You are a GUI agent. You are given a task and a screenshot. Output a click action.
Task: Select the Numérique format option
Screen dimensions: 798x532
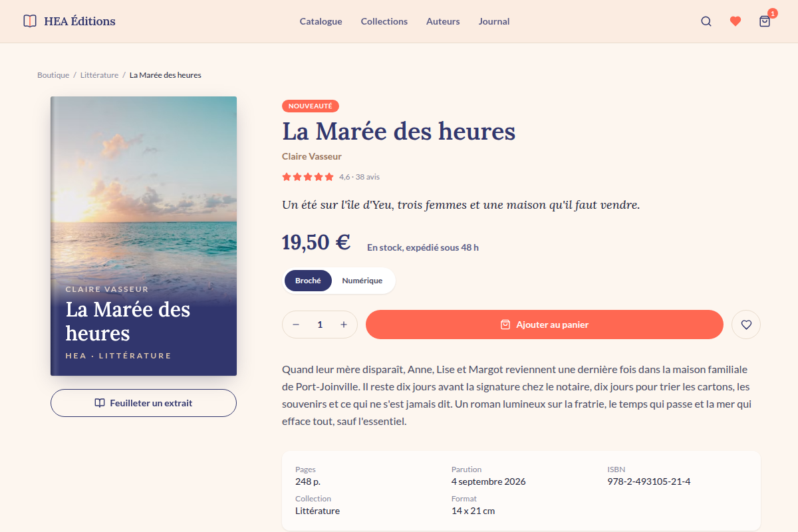[362, 281]
